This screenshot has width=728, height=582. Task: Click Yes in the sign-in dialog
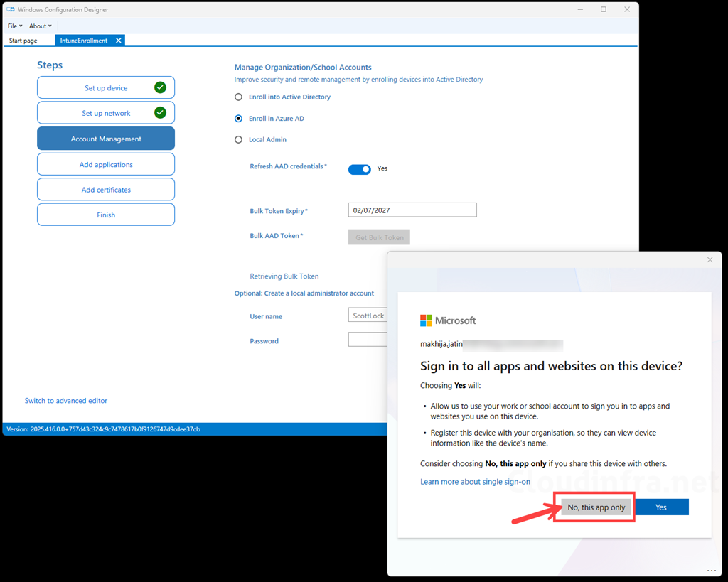point(661,507)
